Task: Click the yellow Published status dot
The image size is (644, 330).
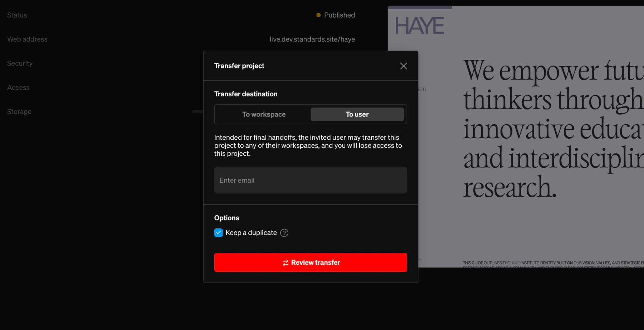Action: 318,15
